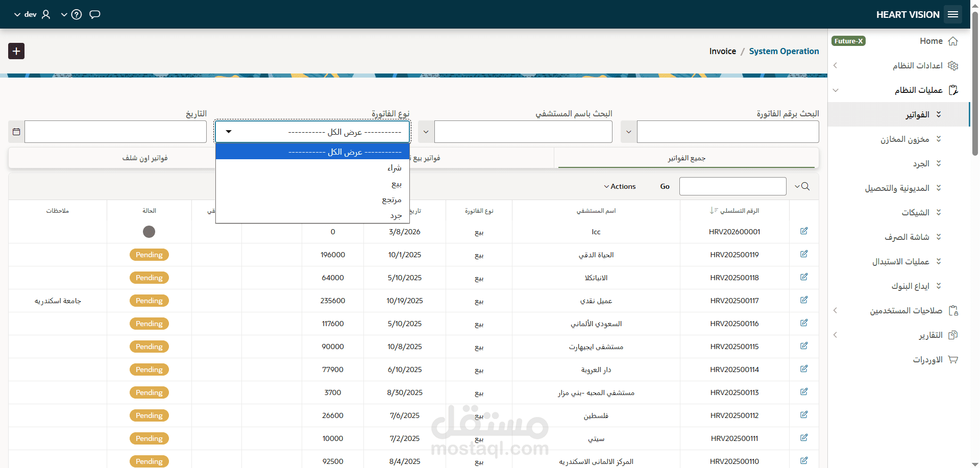Select شراء option in dropdown
980x468 pixels.
312,168
